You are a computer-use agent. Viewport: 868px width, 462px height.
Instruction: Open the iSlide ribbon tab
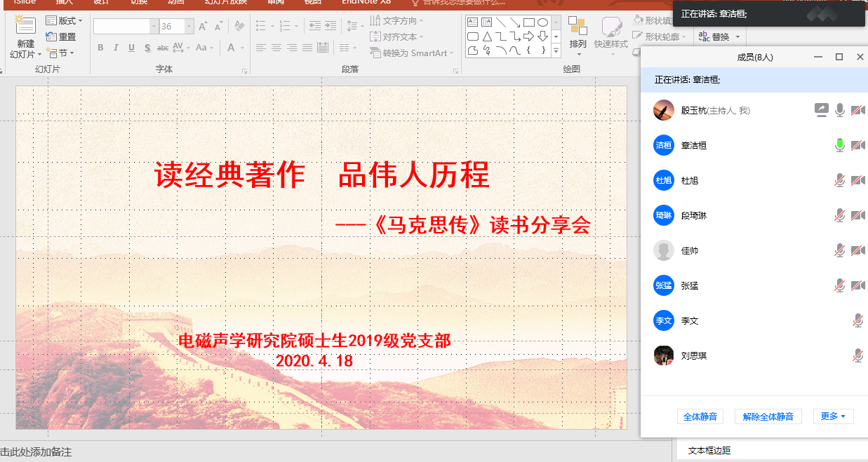point(25,2)
